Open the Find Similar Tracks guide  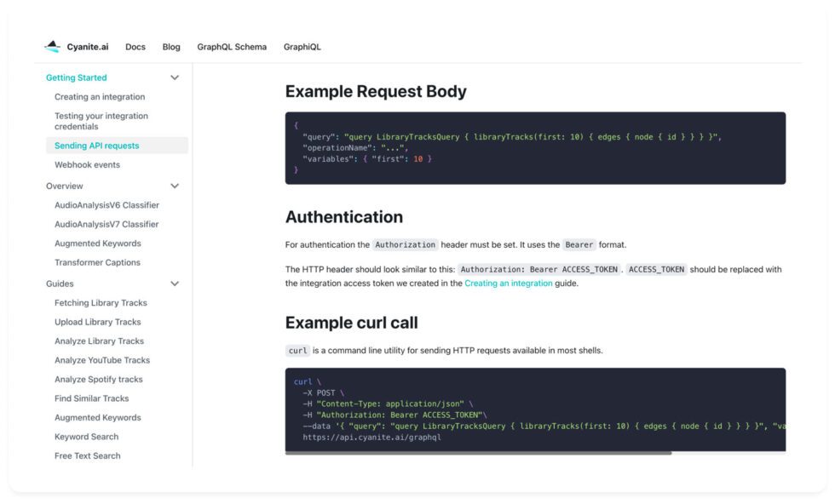tap(92, 398)
